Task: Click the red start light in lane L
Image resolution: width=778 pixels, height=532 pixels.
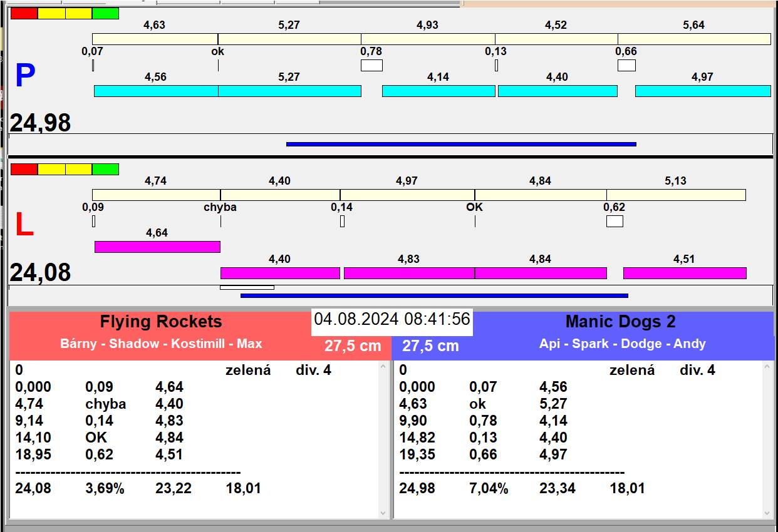Action: point(24,169)
